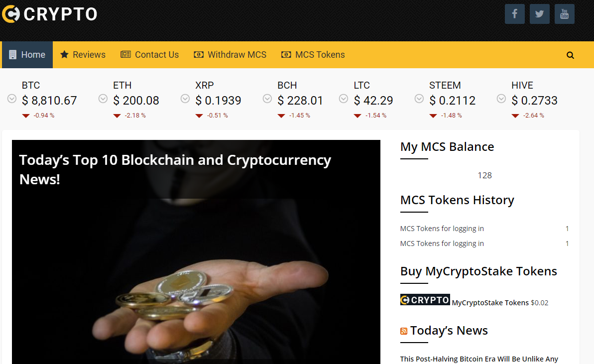Viewport: 594px width, 364px height.
Task: Expand the XRP price dropdown chevron
Action: (x=185, y=99)
